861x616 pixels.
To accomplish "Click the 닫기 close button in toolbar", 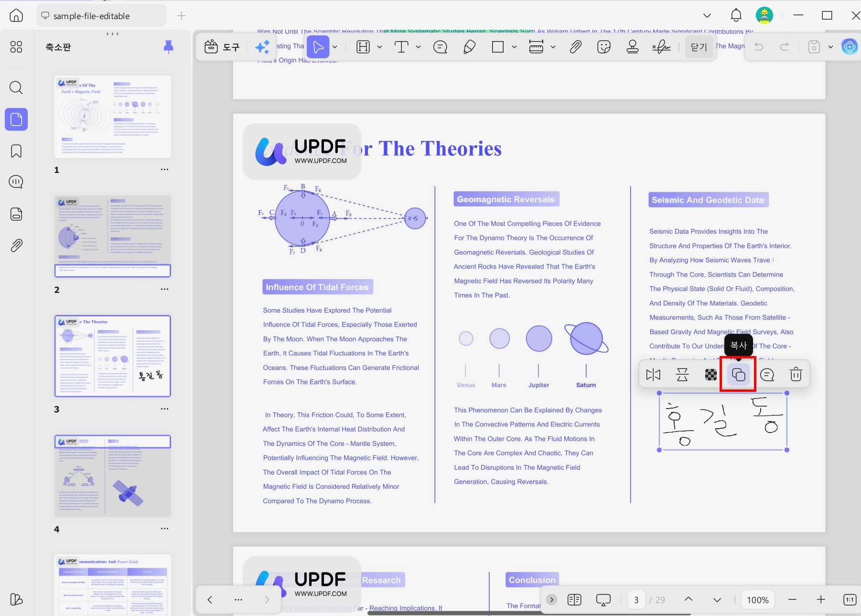I will click(699, 47).
